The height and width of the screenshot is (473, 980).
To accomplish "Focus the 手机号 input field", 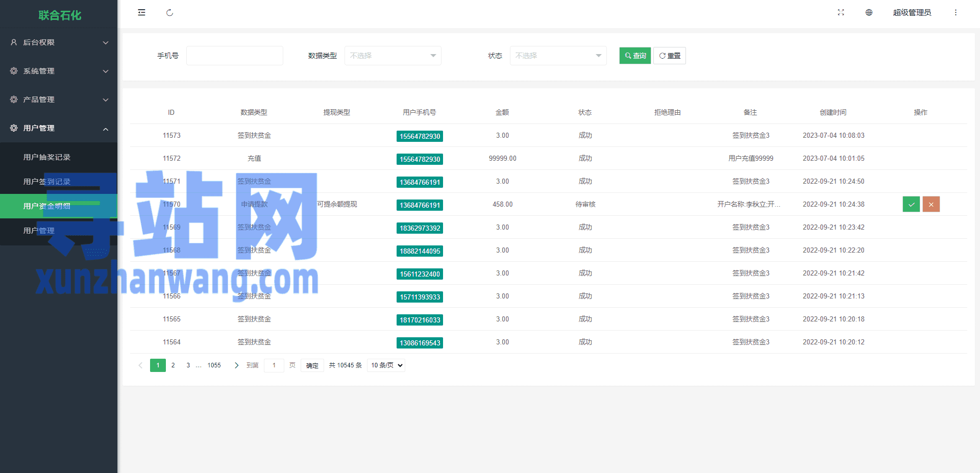I will click(235, 56).
